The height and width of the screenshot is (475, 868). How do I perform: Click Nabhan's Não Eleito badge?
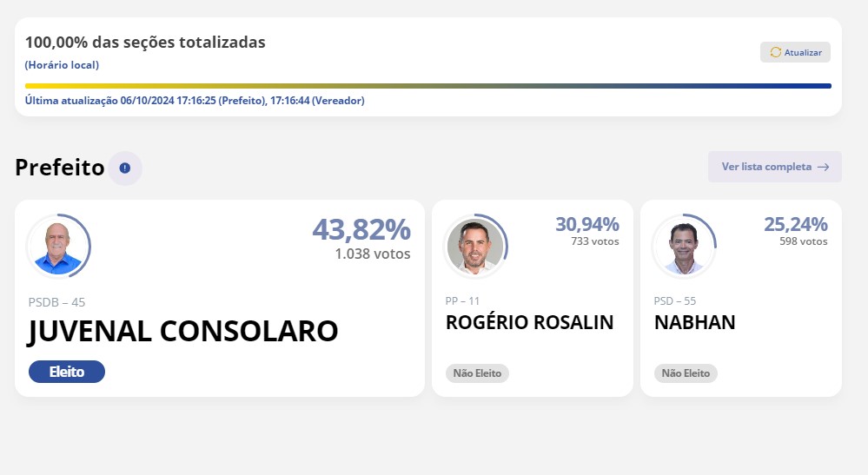click(x=686, y=373)
